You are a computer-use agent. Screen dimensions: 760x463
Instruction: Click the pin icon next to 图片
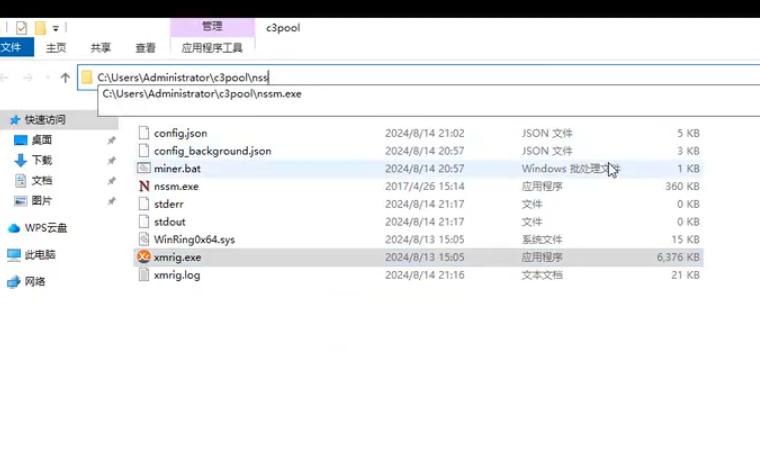click(111, 200)
